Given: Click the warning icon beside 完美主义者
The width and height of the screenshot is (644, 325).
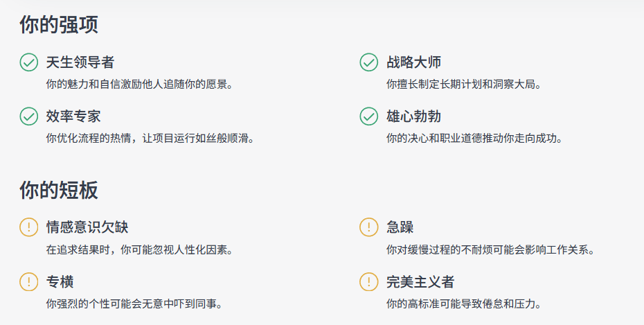Looking at the screenshot, I should coord(369,282).
